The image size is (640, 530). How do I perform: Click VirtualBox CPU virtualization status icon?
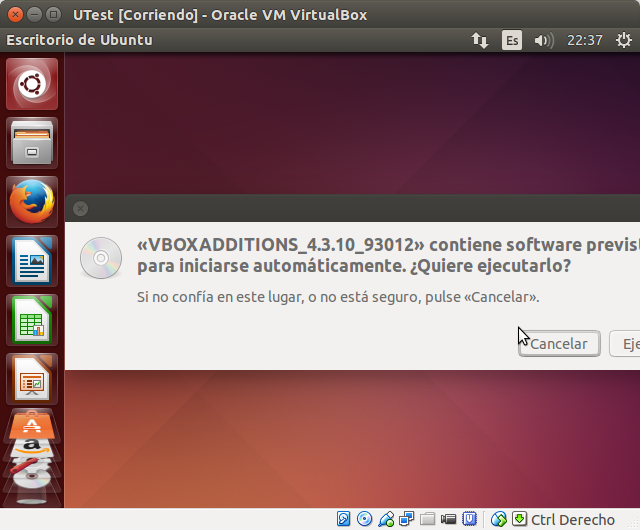click(469, 519)
